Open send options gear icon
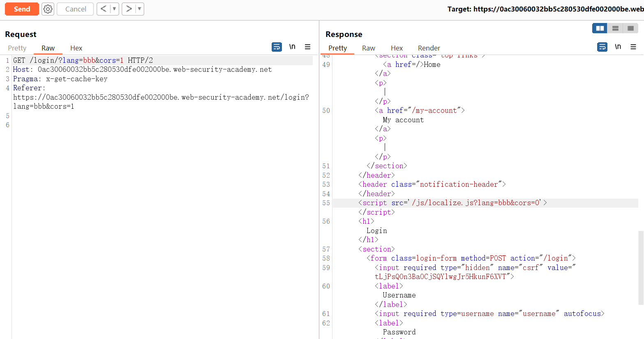The image size is (644, 339). point(48,9)
